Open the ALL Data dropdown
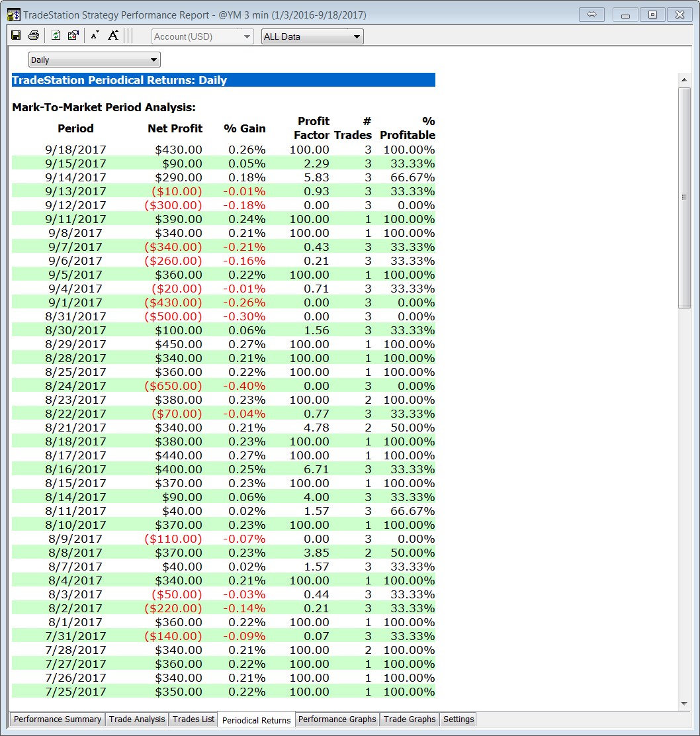 (312, 36)
